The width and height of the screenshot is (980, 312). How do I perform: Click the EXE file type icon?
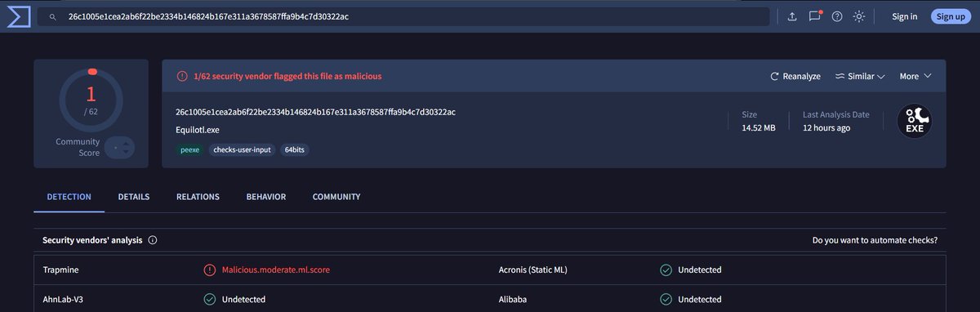pos(914,121)
